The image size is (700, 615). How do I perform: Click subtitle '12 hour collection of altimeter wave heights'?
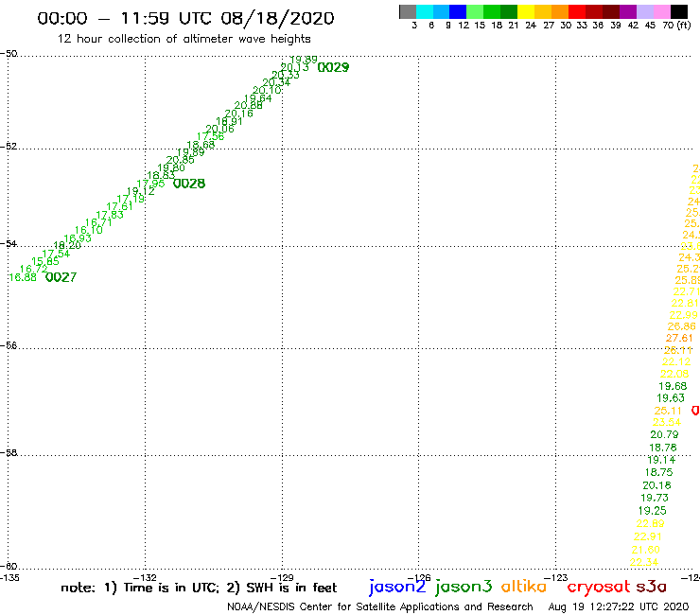point(184,39)
